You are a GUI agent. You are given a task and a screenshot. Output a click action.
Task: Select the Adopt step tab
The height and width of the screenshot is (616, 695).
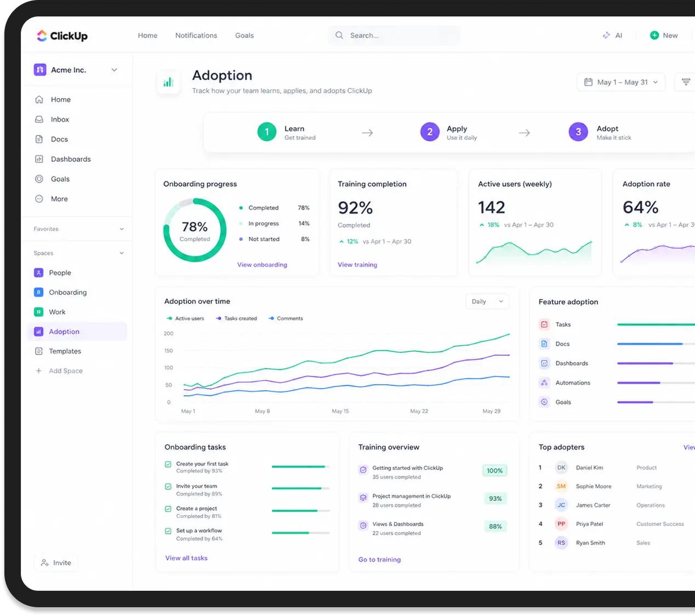[600, 132]
